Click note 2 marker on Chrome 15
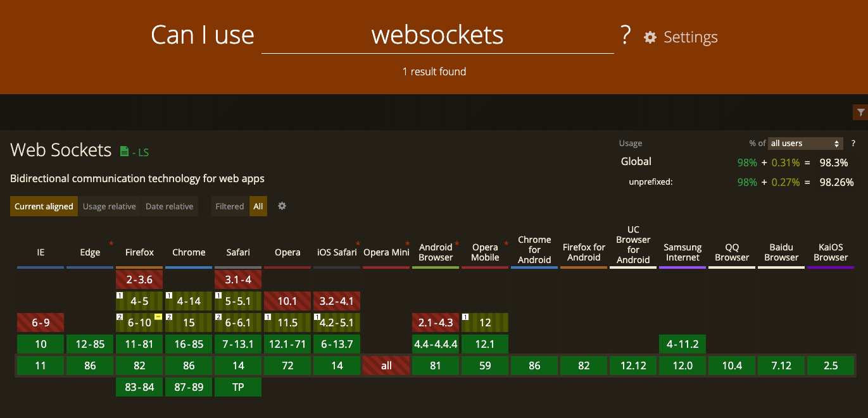This screenshot has width=868, height=418. pos(168,317)
